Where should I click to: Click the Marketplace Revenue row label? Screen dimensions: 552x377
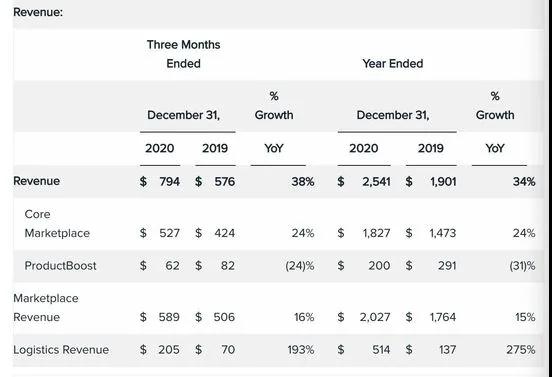click(x=46, y=308)
